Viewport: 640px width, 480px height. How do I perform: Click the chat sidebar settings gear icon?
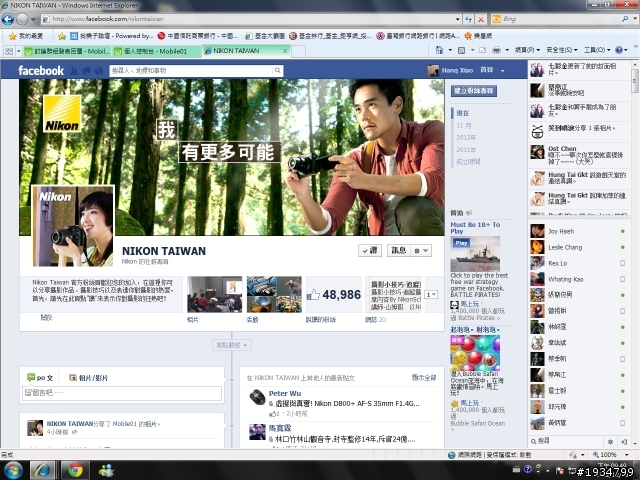pyautogui.click(x=610, y=442)
